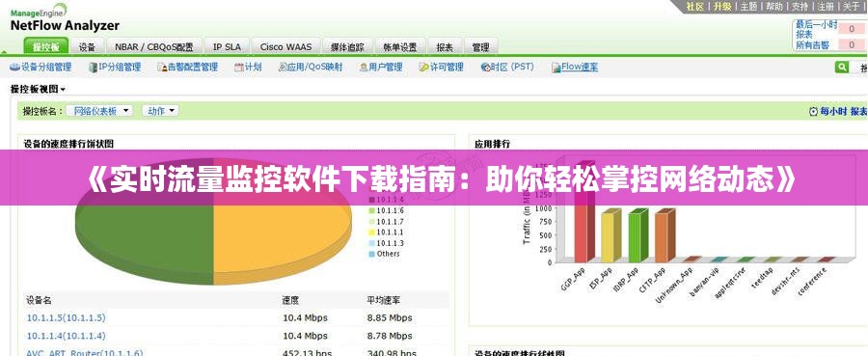The width and height of the screenshot is (868, 356).
Task: Click the 设备分组管理 icon
Action: (x=14, y=67)
